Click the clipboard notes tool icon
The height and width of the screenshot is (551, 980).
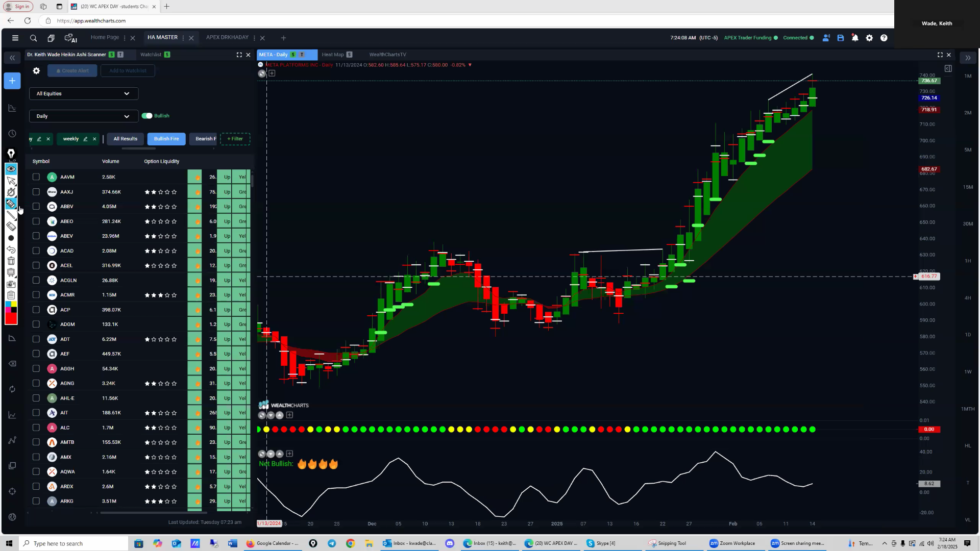coord(11,295)
